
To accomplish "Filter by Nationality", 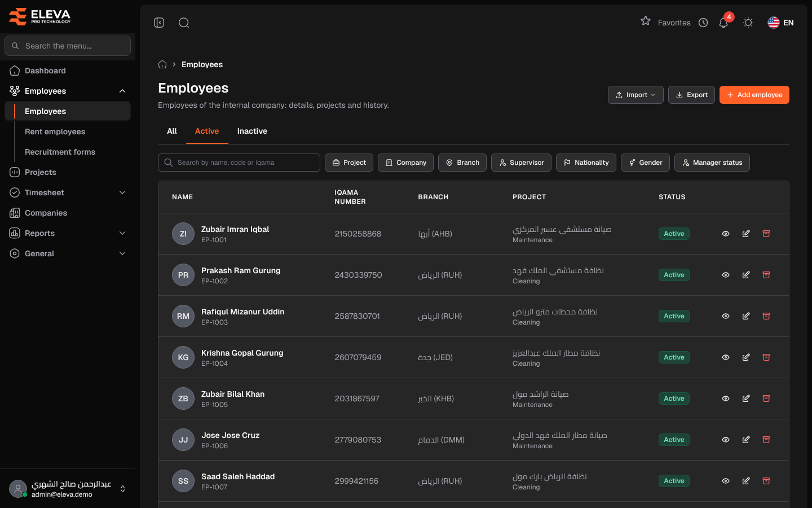I will click(x=586, y=163).
